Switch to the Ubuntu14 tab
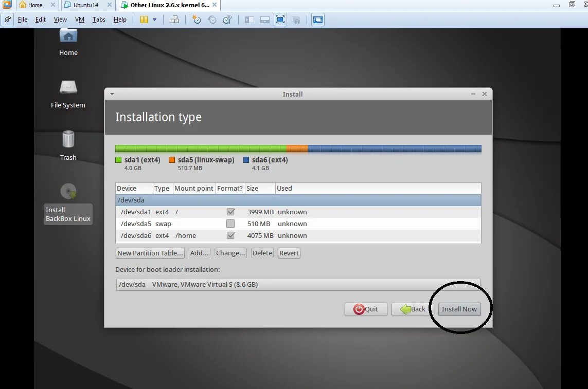Viewport: 588px width, 389px height. coord(86,5)
